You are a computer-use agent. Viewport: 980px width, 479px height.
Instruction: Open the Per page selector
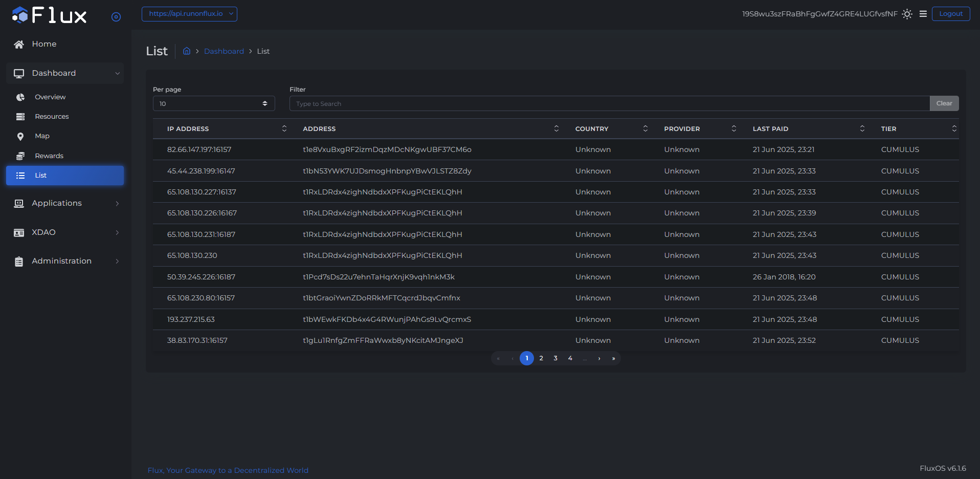[x=214, y=104]
